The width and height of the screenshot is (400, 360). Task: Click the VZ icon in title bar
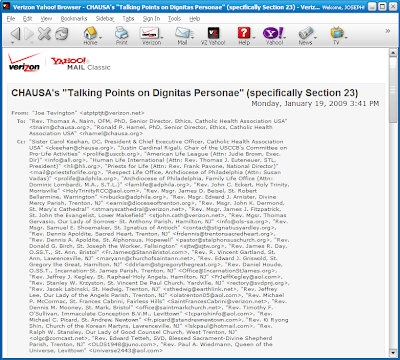point(6,6)
